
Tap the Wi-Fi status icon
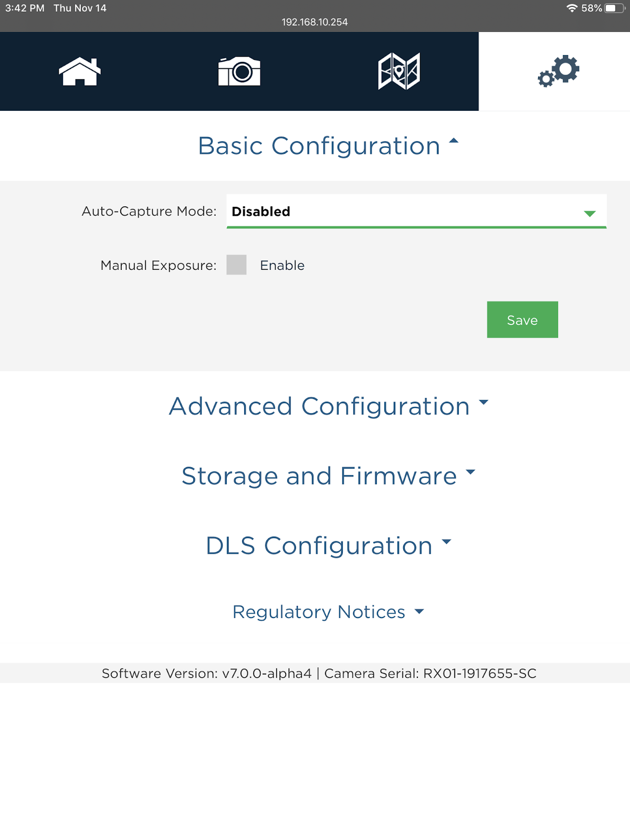[572, 8]
